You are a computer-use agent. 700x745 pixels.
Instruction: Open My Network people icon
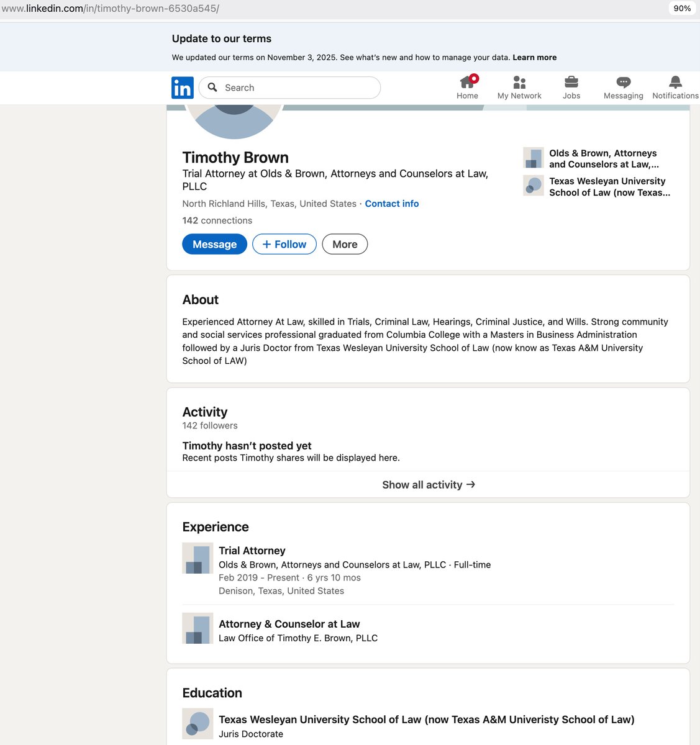point(519,82)
